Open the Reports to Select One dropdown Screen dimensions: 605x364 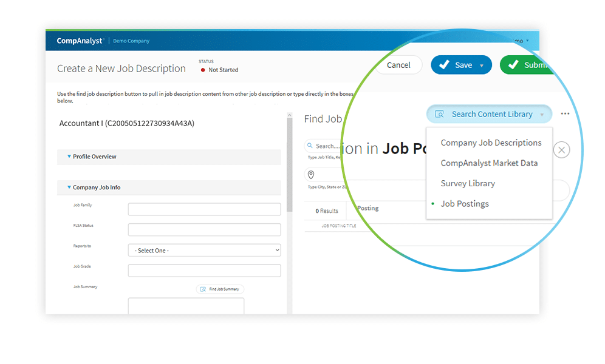click(x=205, y=251)
